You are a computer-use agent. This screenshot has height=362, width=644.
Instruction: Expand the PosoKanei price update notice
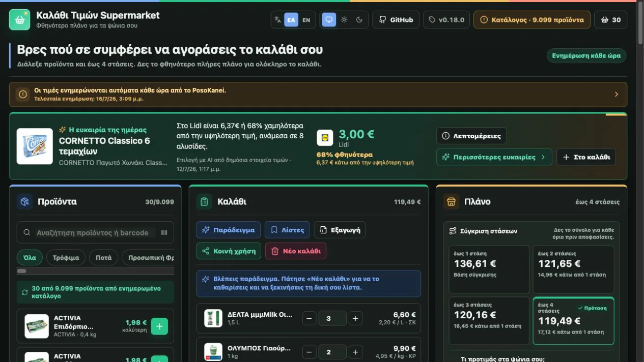point(318,95)
